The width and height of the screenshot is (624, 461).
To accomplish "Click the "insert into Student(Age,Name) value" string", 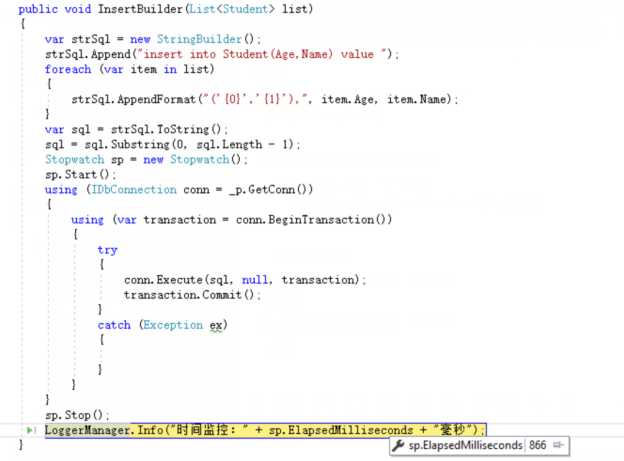I will tap(262, 54).
